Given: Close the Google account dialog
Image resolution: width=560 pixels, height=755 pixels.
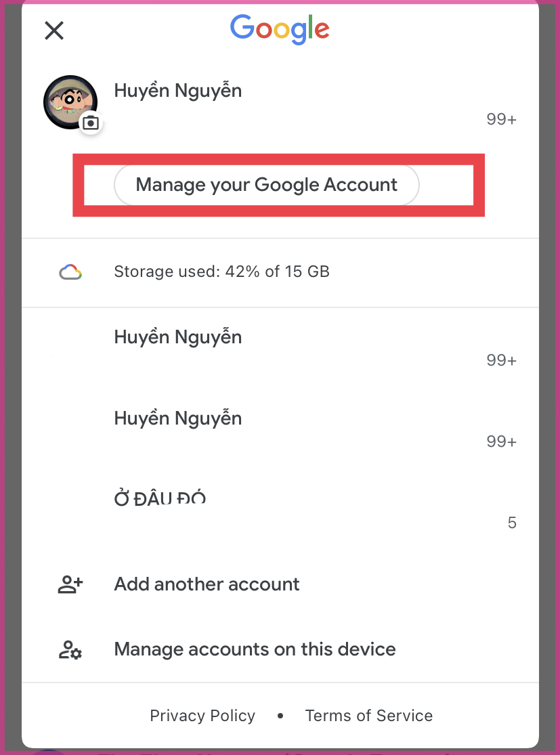Looking at the screenshot, I should click(54, 31).
